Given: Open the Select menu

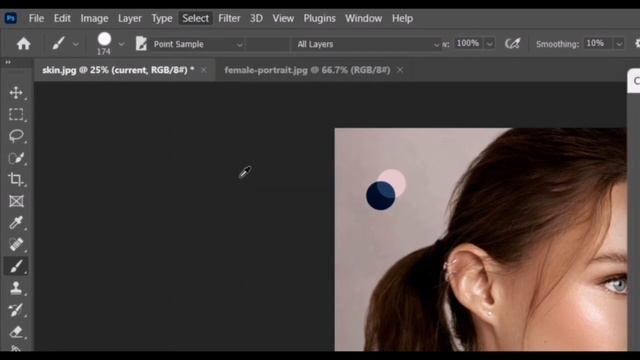Looking at the screenshot, I should (x=195, y=18).
